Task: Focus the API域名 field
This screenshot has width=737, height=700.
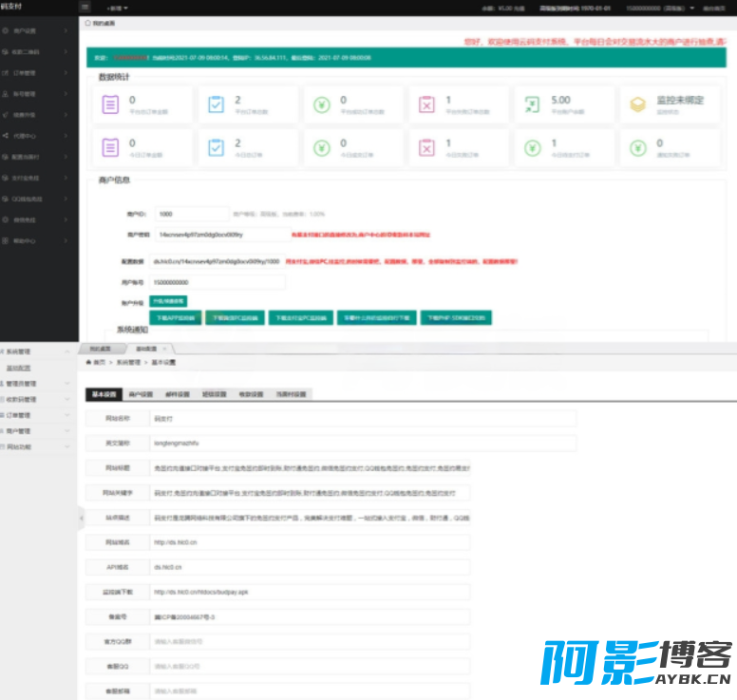Action: (310, 567)
